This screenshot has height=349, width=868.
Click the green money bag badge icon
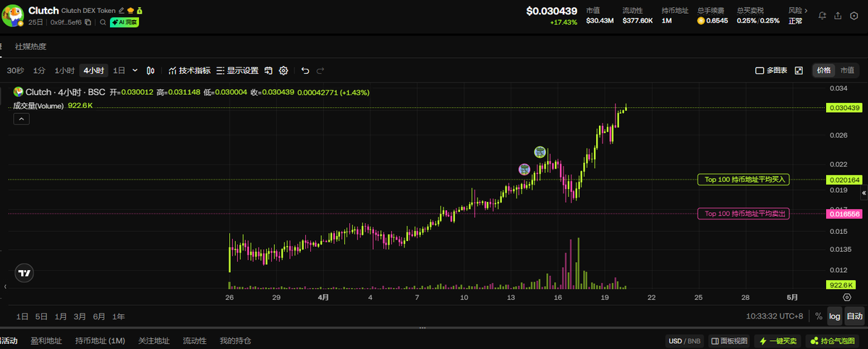139,12
